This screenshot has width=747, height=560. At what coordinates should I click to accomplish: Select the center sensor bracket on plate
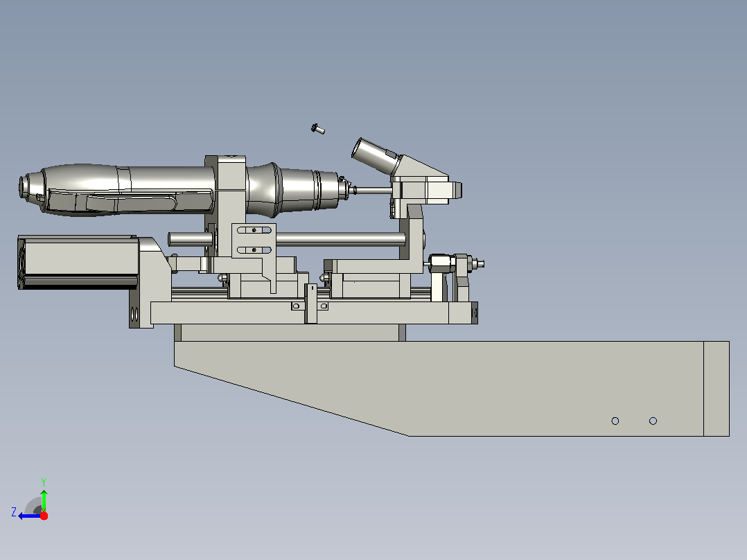click(x=310, y=304)
